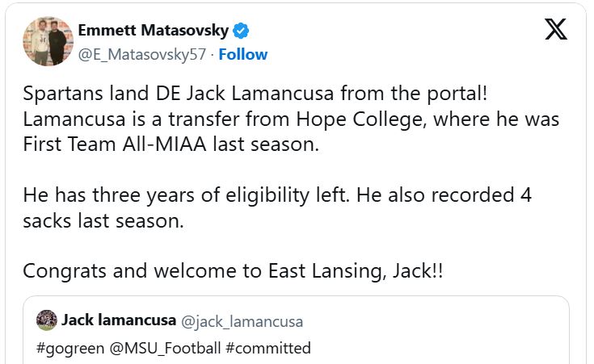This screenshot has height=364, width=594.
Task: Click the @jack_lamancusa handle
Action: (x=242, y=321)
